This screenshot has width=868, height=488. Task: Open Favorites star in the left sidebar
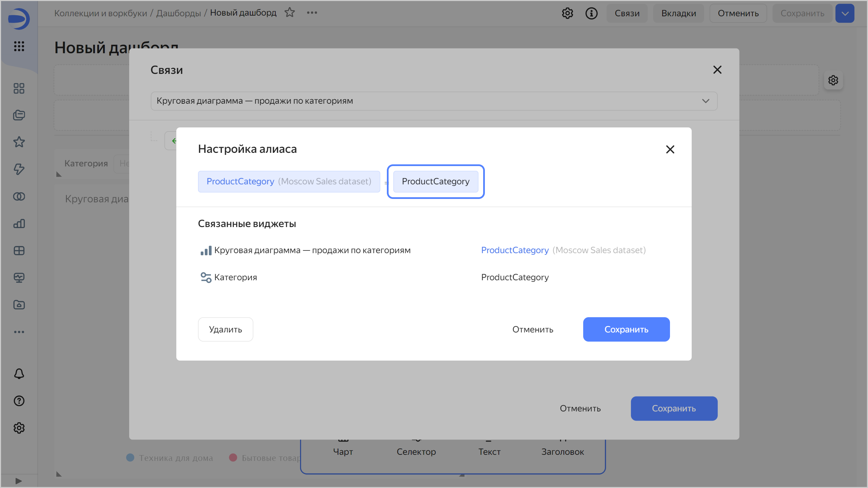click(19, 142)
